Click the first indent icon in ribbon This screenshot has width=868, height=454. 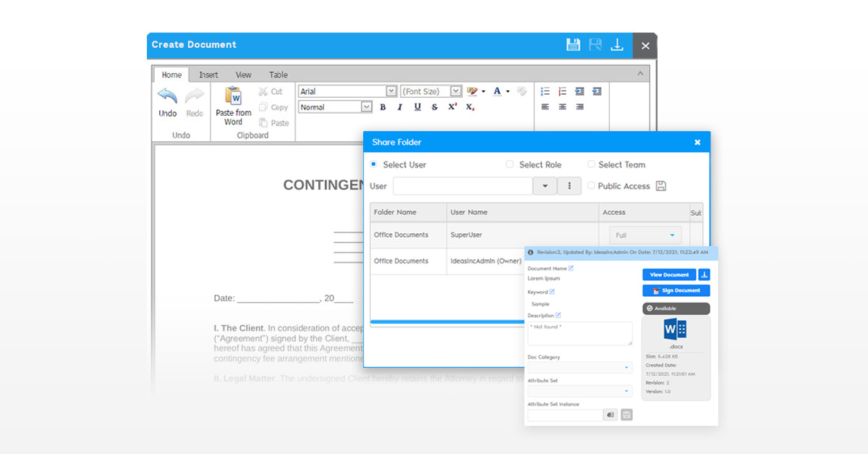579,91
